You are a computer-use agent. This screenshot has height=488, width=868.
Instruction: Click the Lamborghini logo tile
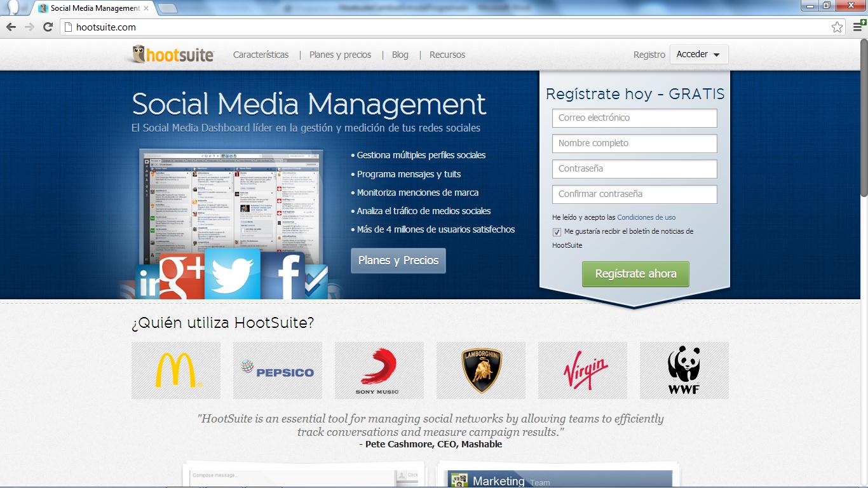481,370
